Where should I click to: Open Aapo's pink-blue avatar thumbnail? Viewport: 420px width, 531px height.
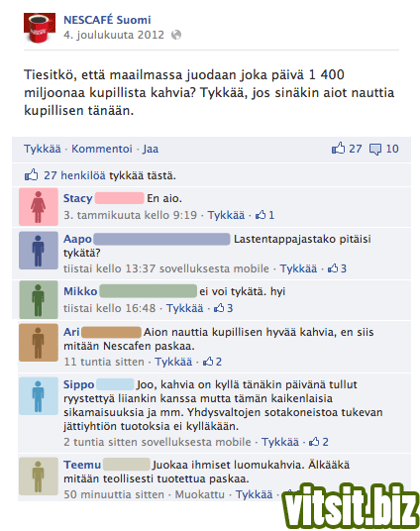(x=39, y=251)
